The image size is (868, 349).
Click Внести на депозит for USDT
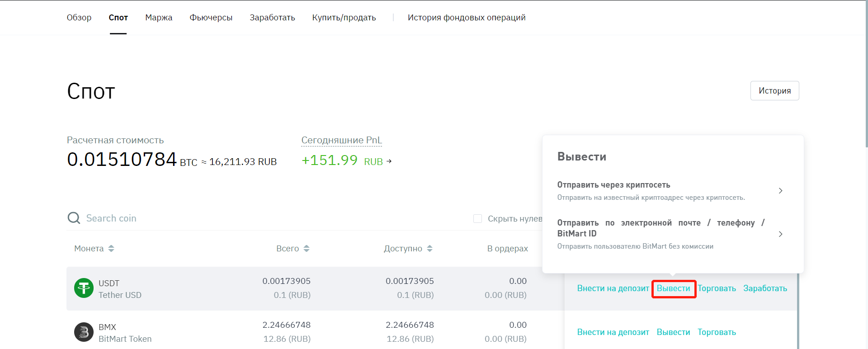[x=613, y=288]
